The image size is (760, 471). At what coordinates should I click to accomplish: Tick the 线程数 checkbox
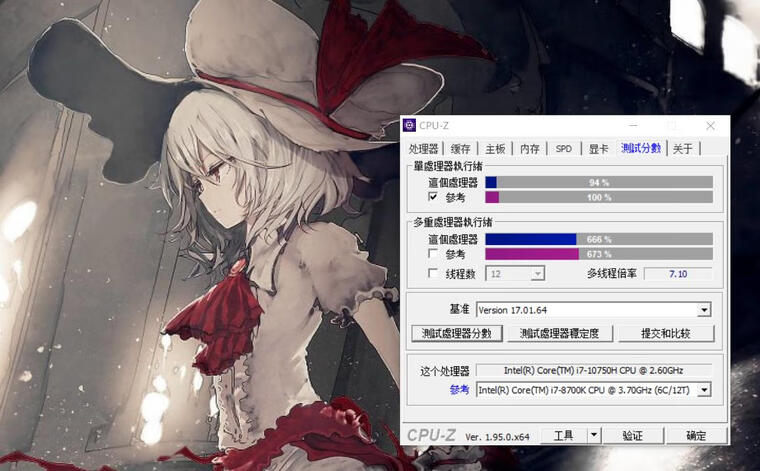(x=433, y=273)
